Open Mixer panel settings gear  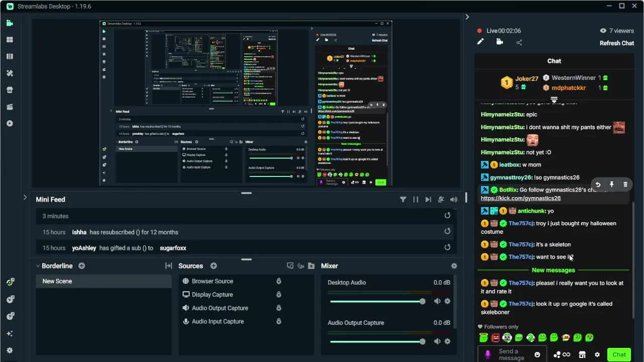click(x=454, y=266)
